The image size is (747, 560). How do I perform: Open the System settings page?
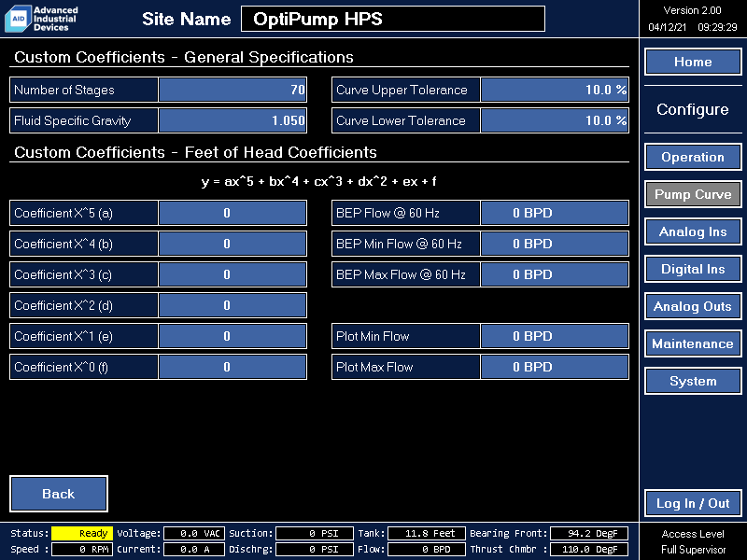click(x=693, y=381)
